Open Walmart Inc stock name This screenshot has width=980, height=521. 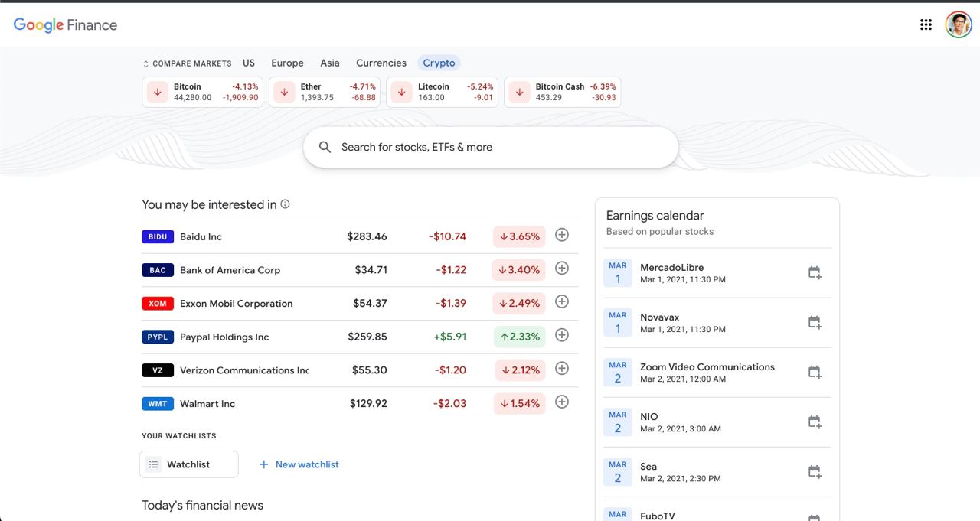pyautogui.click(x=207, y=404)
